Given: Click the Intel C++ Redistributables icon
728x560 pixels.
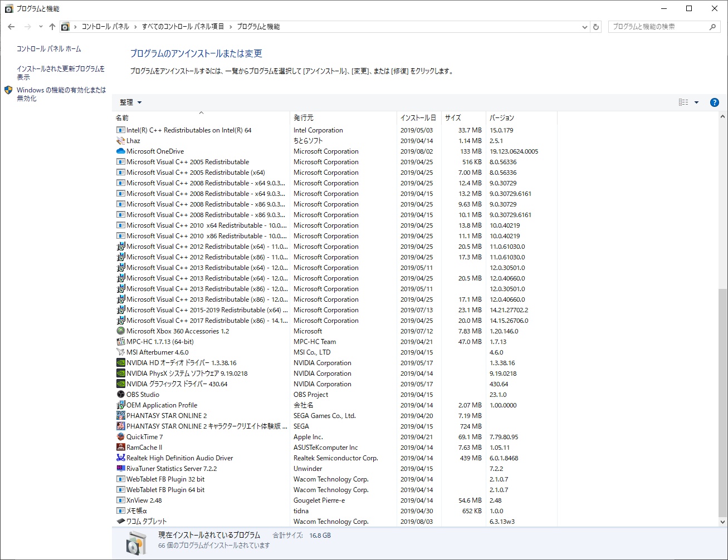Looking at the screenshot, I should [x=121, y=130].
